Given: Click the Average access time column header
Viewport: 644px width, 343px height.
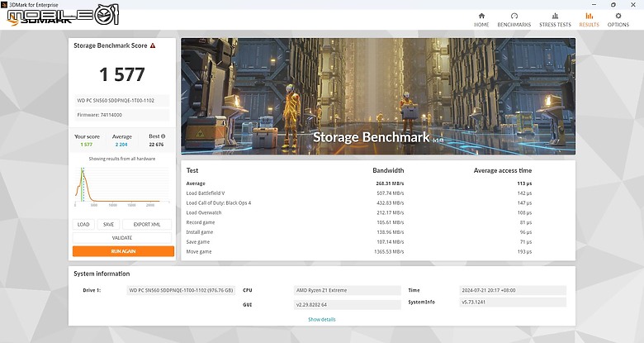Looking at the screenshot, I should tap(503, 170).
